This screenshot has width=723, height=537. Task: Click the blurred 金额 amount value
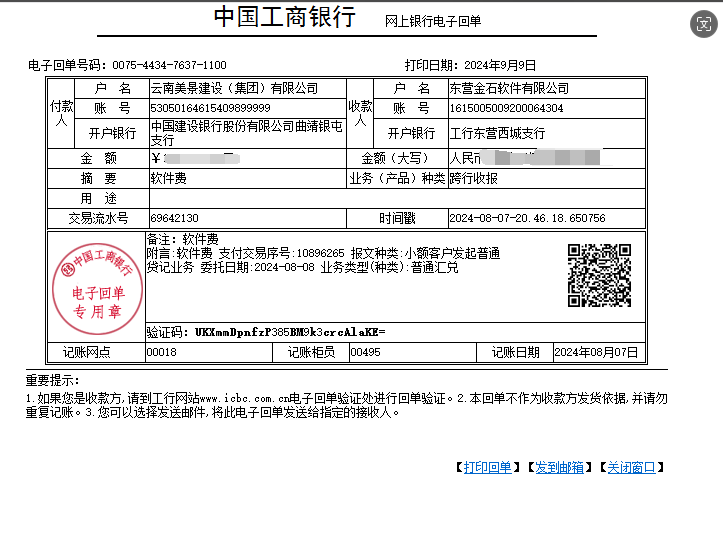tap(196, 159)
